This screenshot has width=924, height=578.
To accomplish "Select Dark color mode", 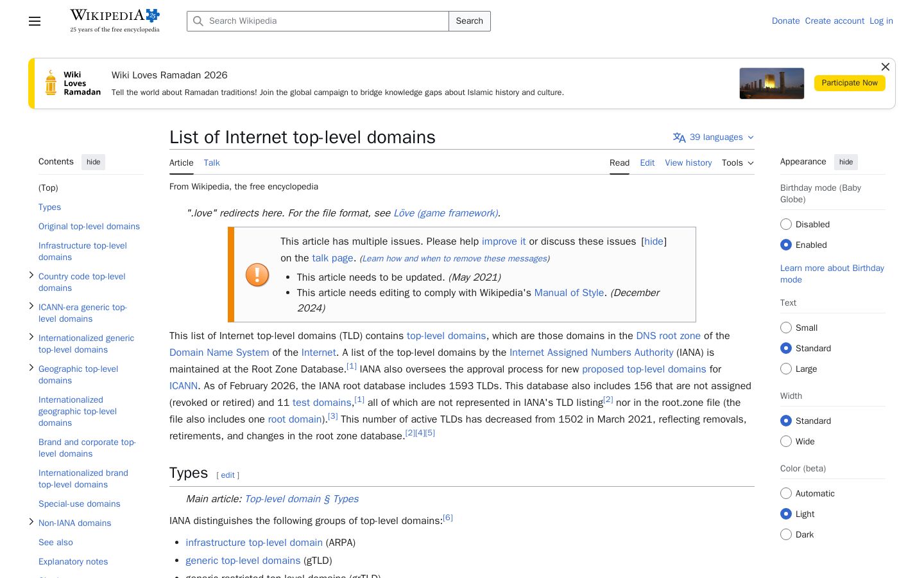I will (x=786, y=534).
